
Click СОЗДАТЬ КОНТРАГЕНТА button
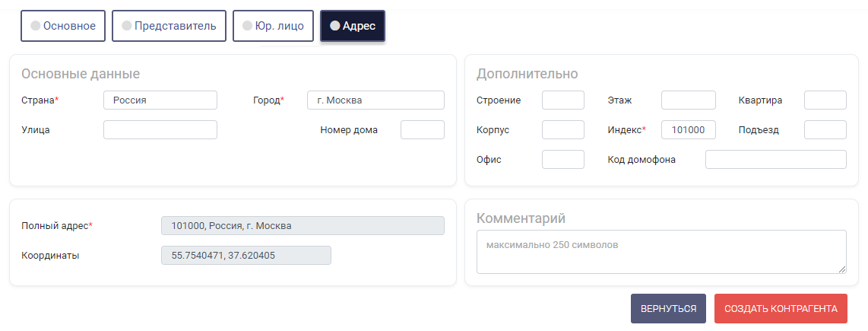point(781,309)
